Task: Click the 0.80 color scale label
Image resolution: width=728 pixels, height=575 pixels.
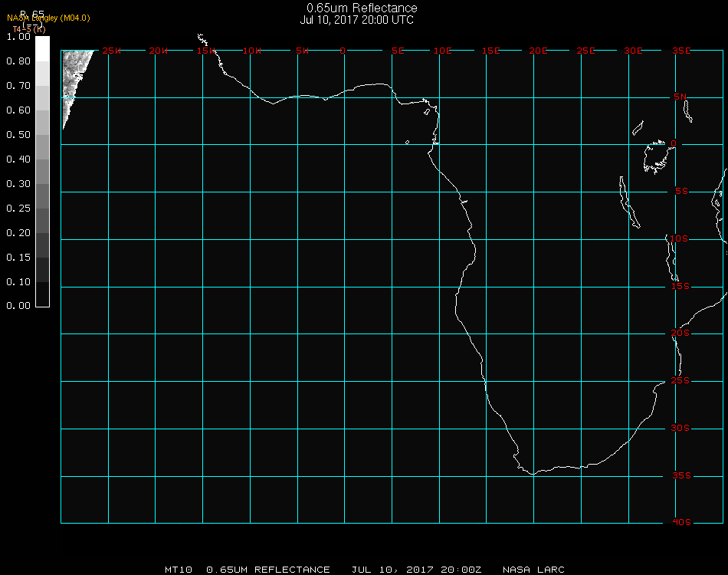Action: [x=18, y=61]
